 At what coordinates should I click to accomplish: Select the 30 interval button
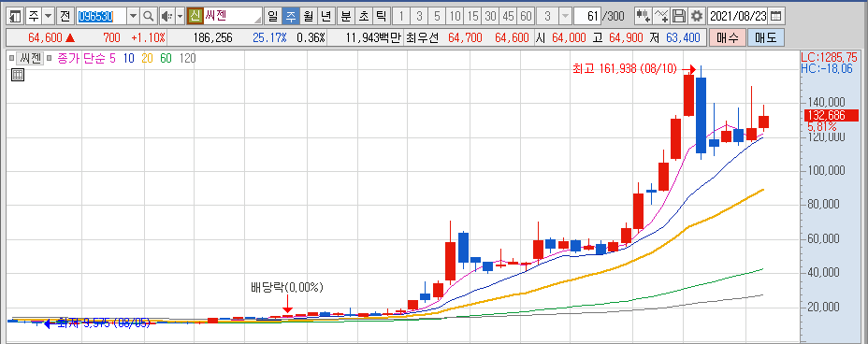point(490,16)
